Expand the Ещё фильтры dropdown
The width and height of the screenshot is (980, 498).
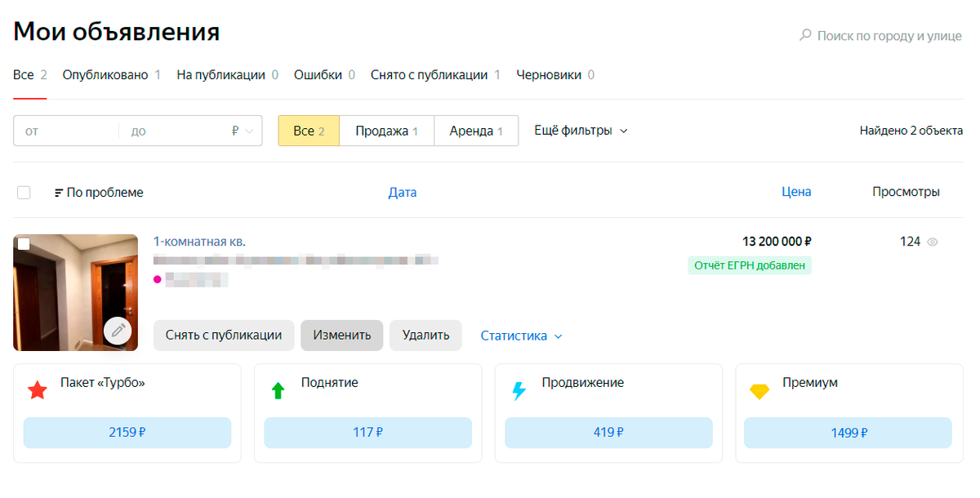[581, 131]
